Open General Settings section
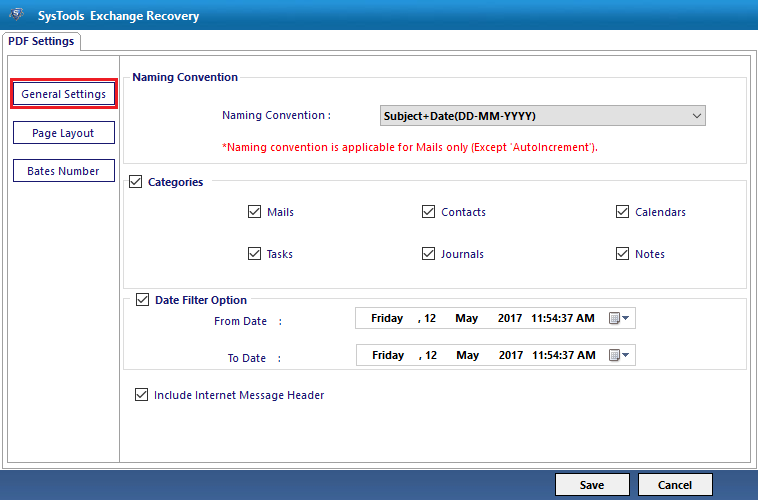Screen dimensions: 758x501 click(64, 94)
